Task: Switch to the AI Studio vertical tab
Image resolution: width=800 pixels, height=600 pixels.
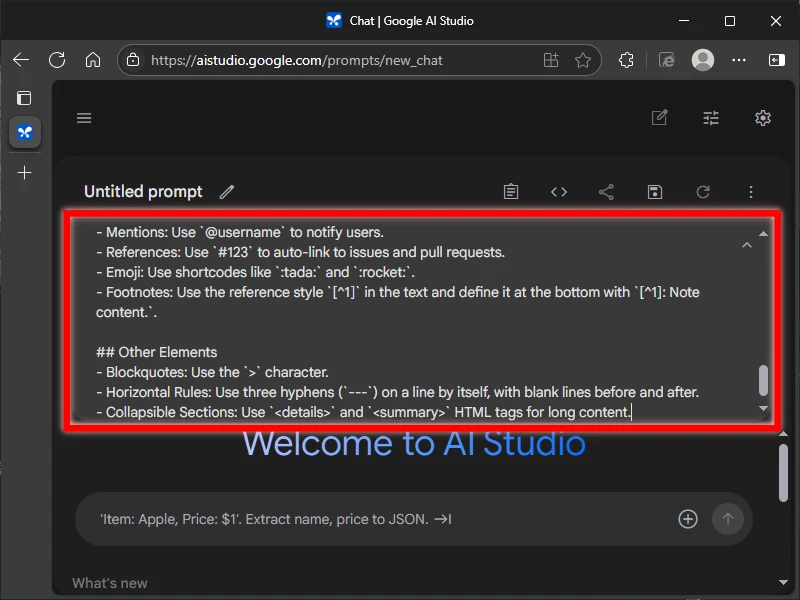Action: [x=25, y=133]
